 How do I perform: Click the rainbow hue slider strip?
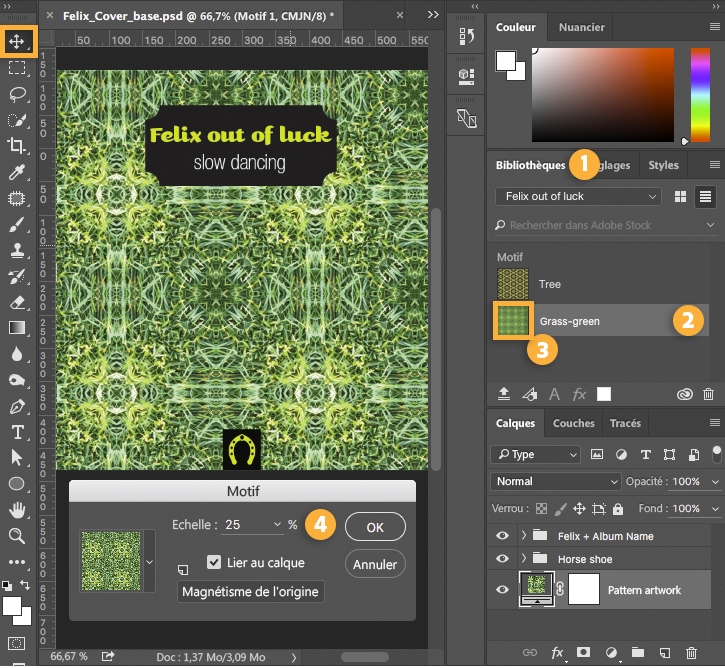point(700,94)
